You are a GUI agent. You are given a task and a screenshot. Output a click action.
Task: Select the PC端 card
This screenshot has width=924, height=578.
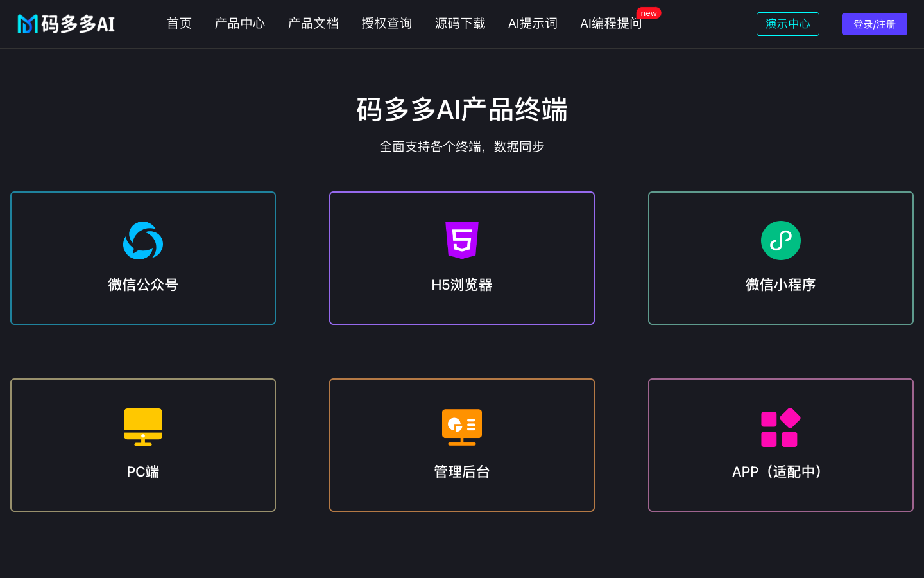[142, 444]
